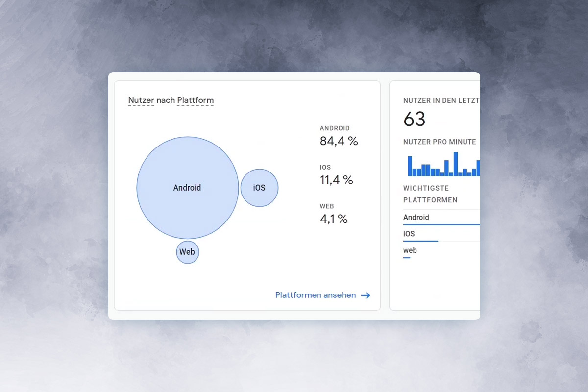This screenshot has height=392, width=588.
Task: Select the Web bubble in the chart
Action: click(188, 252)
